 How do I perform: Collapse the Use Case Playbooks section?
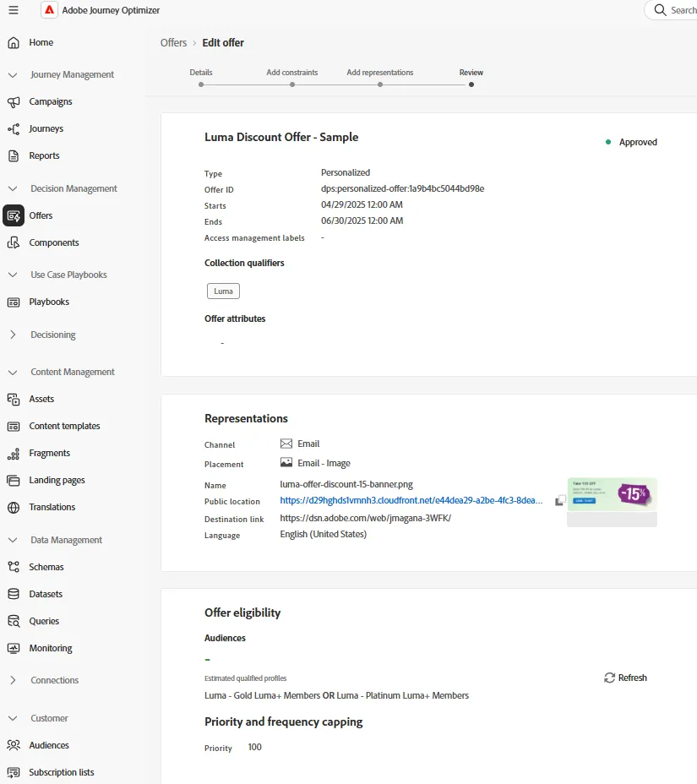[13, 275]
